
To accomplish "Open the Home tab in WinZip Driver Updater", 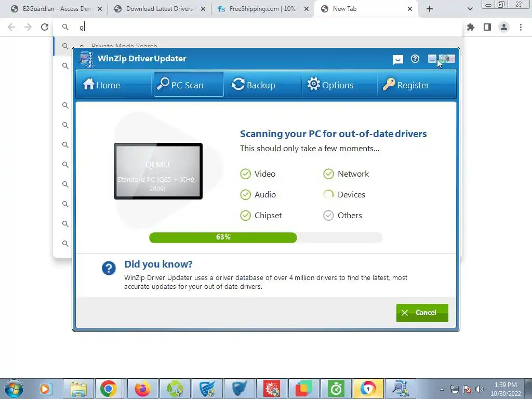I will 101,85.
